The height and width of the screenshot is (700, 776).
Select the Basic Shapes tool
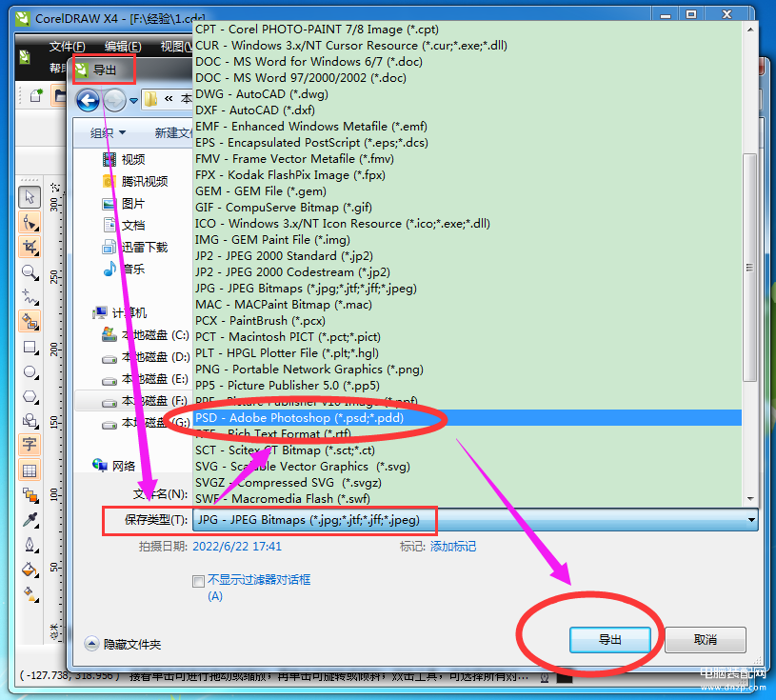click(30, 421)
